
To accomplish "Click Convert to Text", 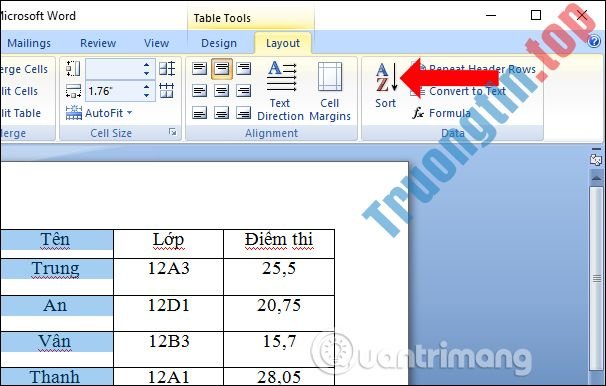I will (458, 91).
